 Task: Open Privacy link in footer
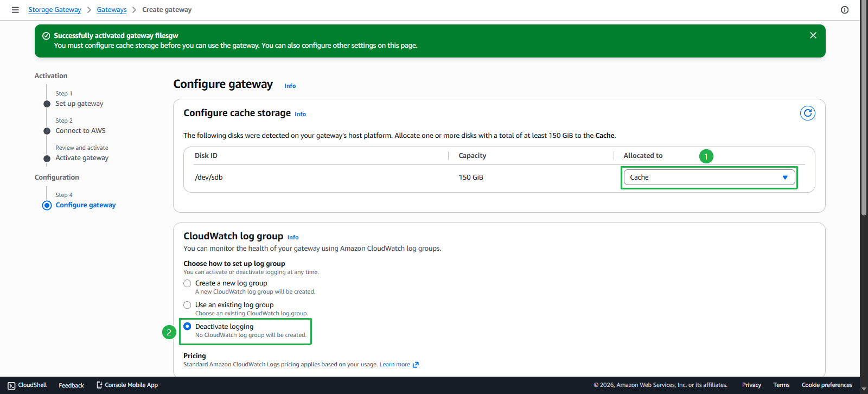751,385
